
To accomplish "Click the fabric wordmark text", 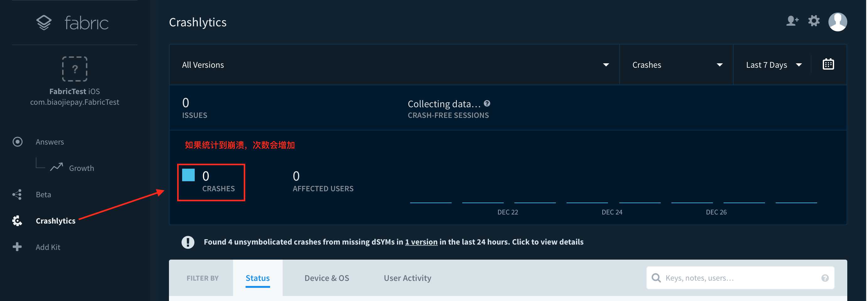I will pos(86,23).
